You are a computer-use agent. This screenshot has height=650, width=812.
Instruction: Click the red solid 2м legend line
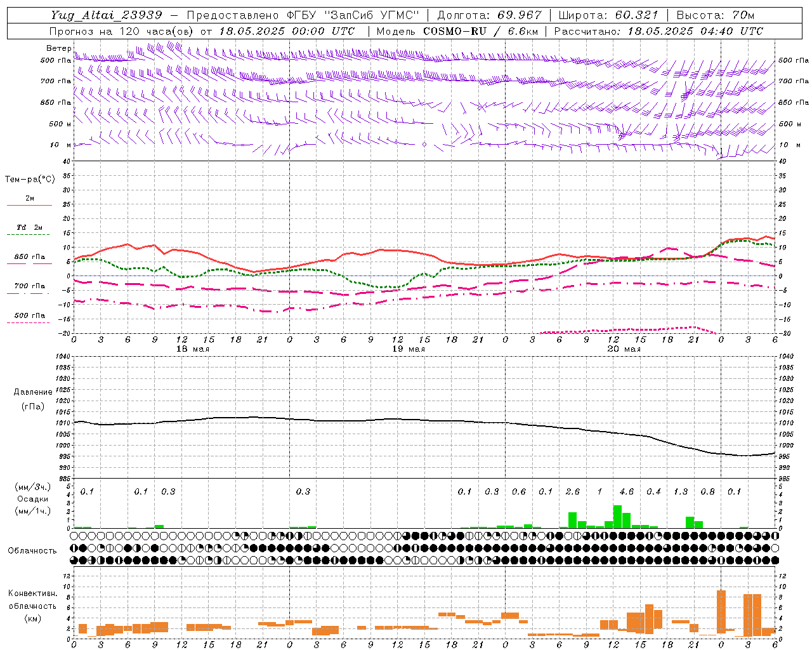coord(29,205)
